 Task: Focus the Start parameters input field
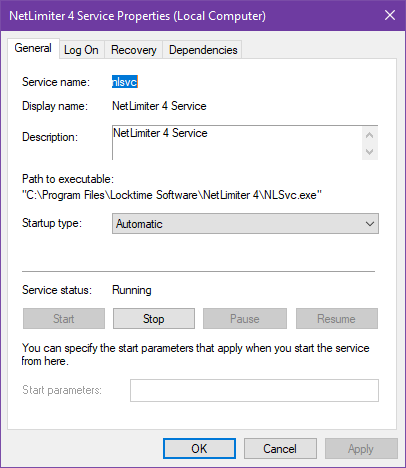point(254,390)
